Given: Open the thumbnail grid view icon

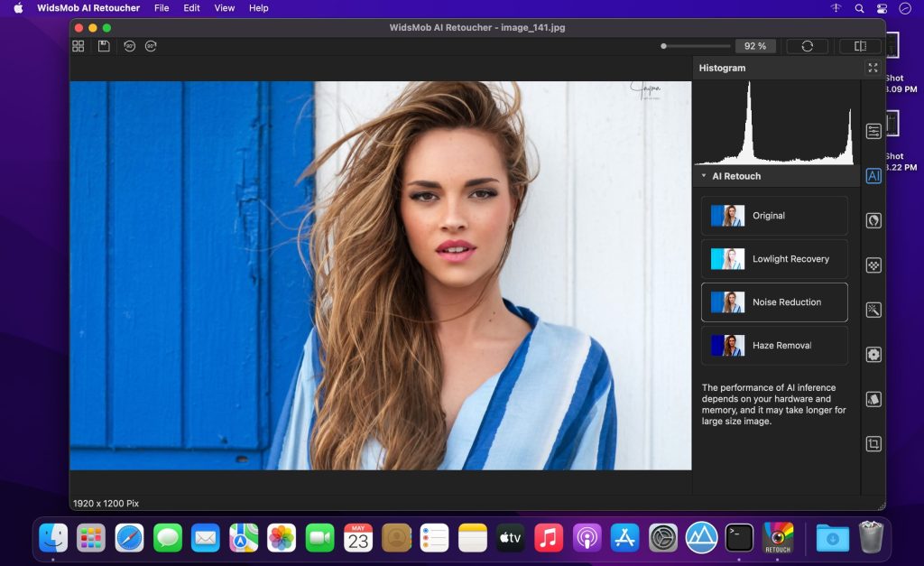Looking at the screenshot, I should coord(78,45).
